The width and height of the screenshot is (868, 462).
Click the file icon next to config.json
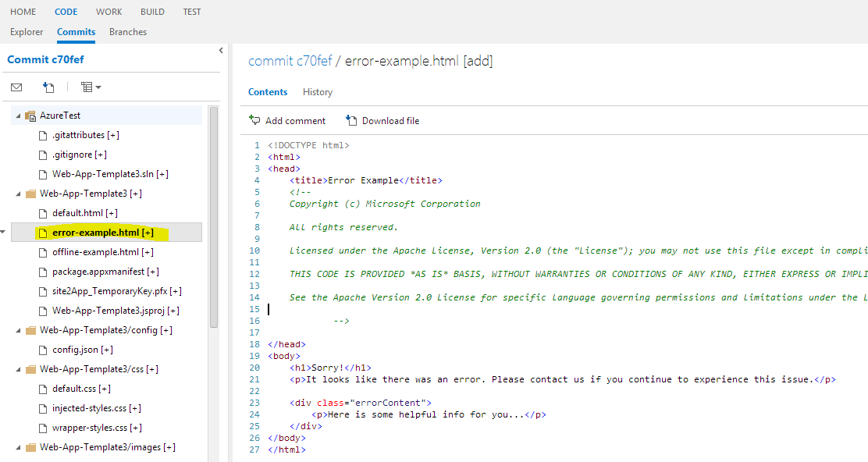point(44,350)
